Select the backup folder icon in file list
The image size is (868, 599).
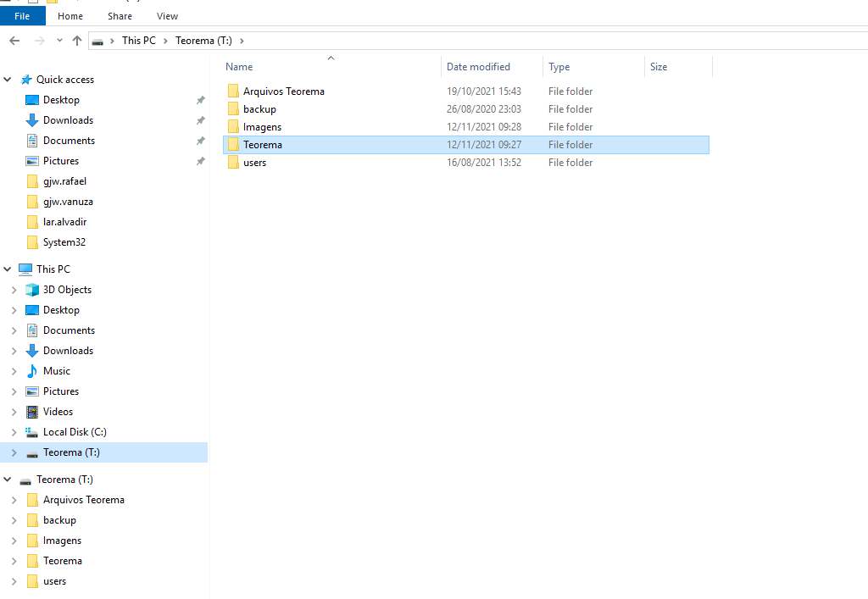pyautogui.click(x=234, y=109)
